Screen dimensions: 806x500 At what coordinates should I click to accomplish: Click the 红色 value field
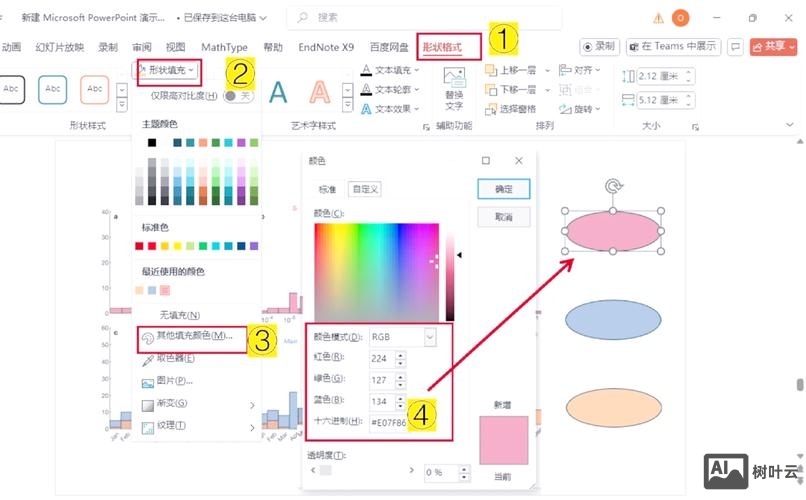tap(382, 359)
